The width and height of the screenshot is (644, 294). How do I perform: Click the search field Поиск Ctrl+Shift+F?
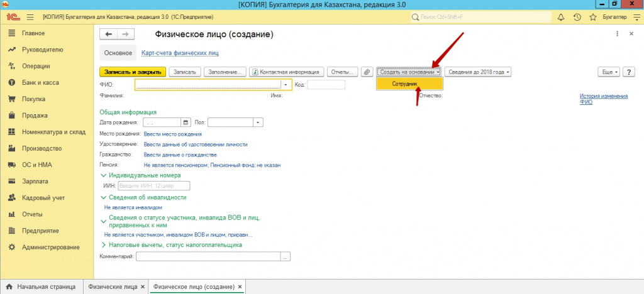click(x=480, y=17)
